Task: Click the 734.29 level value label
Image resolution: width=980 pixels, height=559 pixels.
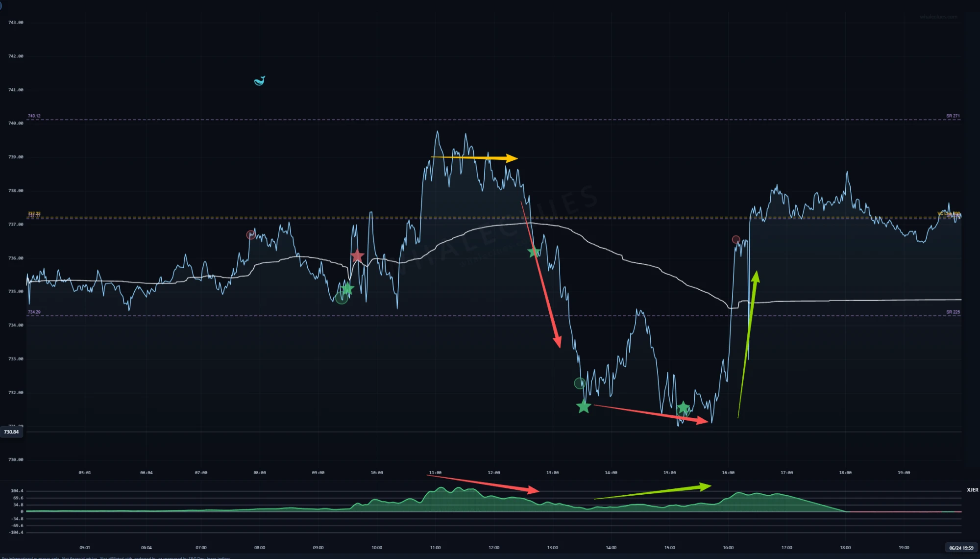Action: (34, 312)
